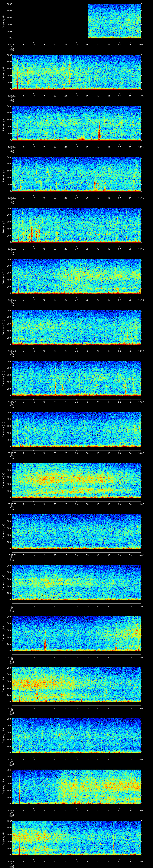Click the red burst at 38s in 20:12 panel

[x=95, y=185]
